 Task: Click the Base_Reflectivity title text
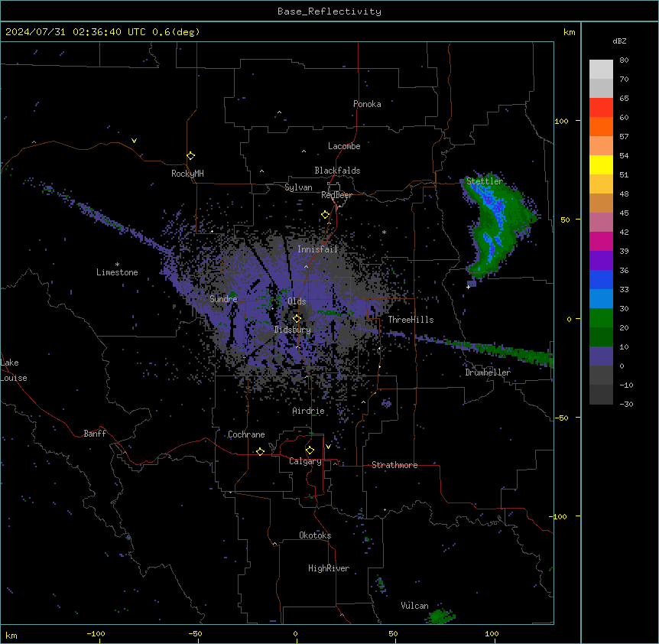(x=329, y=11)
